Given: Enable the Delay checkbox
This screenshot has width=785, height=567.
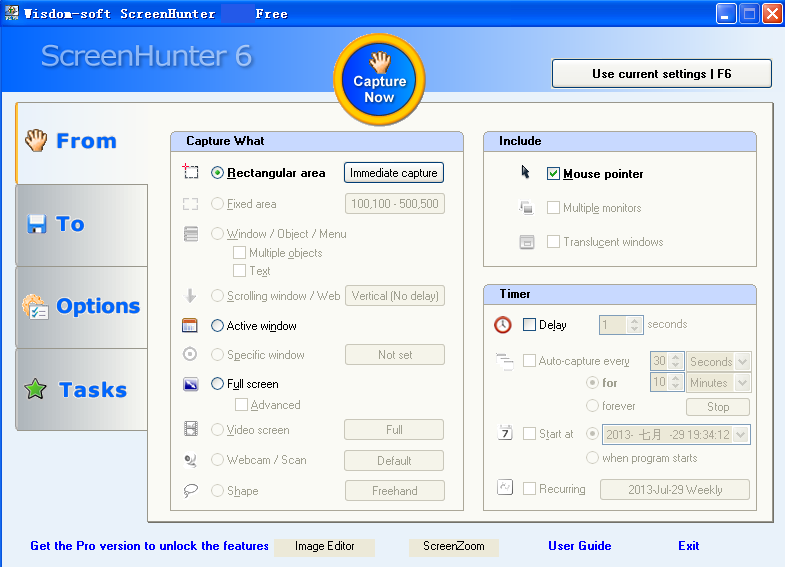Looking at the screenshot, I should click(529, 325).
